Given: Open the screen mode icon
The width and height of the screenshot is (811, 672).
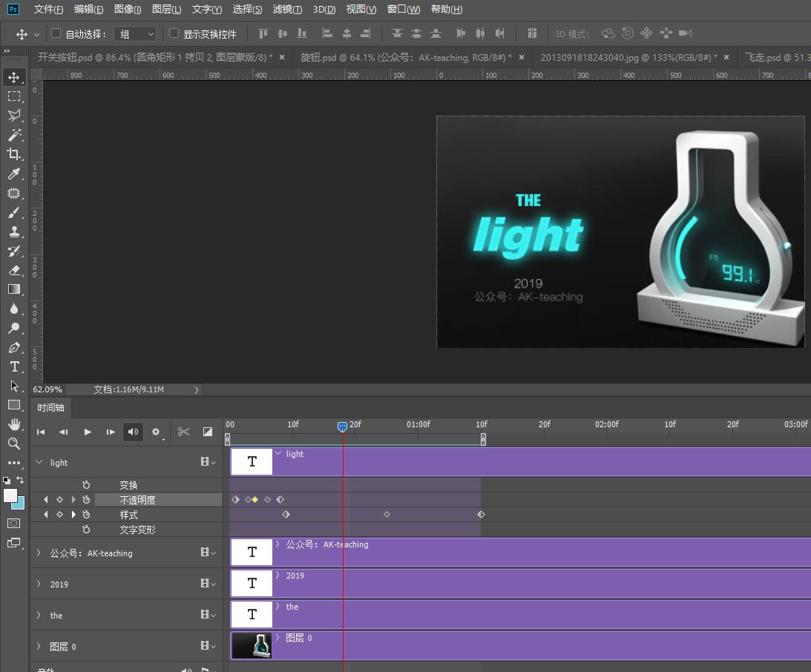Looking at the screenshot, I should click(14, 543).
